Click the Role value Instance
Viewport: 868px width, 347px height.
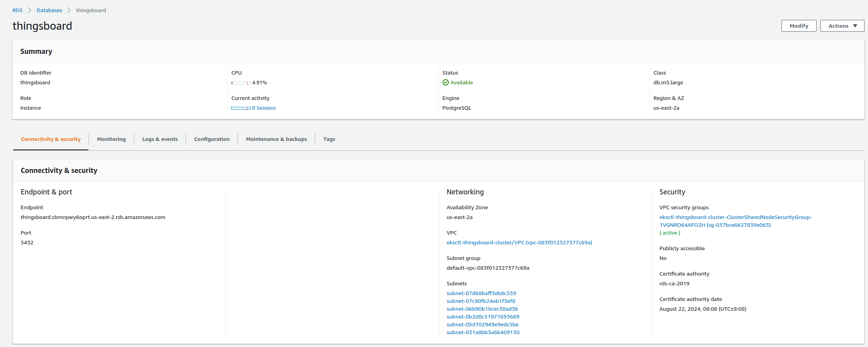coord(30,108)
